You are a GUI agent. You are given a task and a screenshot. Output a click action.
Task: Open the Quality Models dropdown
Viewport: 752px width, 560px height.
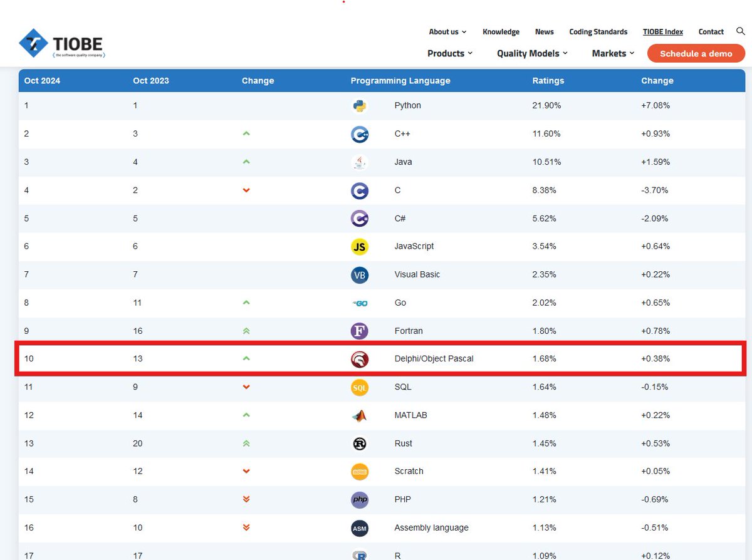coord(530,53)
